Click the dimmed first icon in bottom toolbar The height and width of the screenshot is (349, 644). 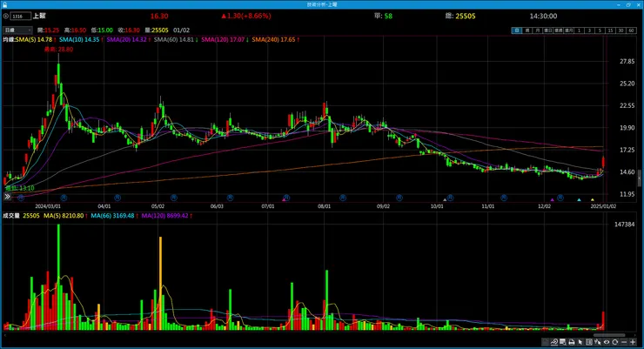coord(545,342)
